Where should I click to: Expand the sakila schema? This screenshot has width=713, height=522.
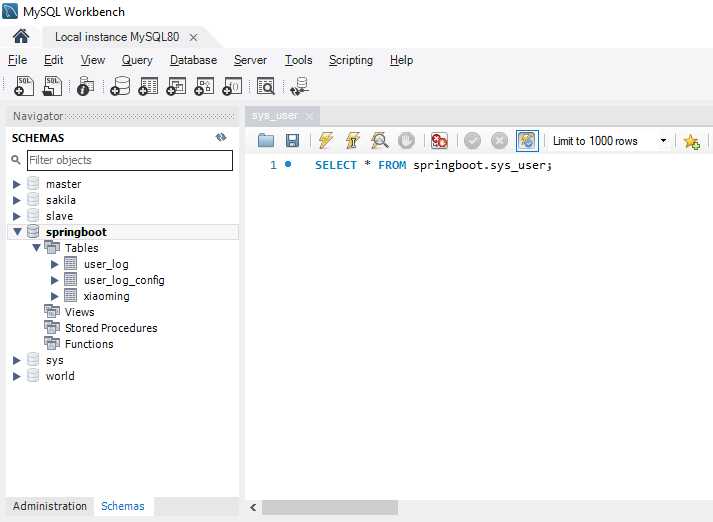[x=17, y=200]
